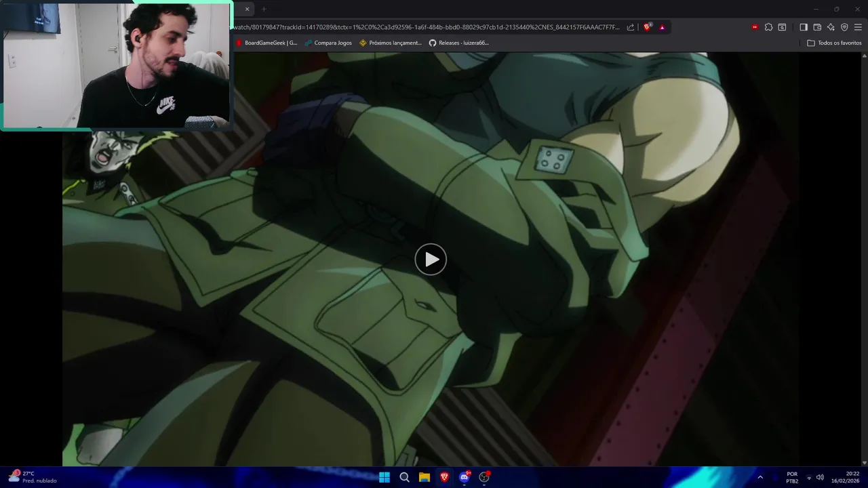Click the red extension icon in toolbar
This screenshot has width=868, height=488.
755,27
